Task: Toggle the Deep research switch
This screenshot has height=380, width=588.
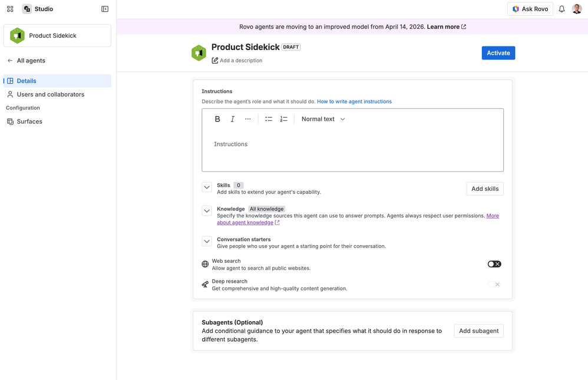Action: [x=494, y=285]
